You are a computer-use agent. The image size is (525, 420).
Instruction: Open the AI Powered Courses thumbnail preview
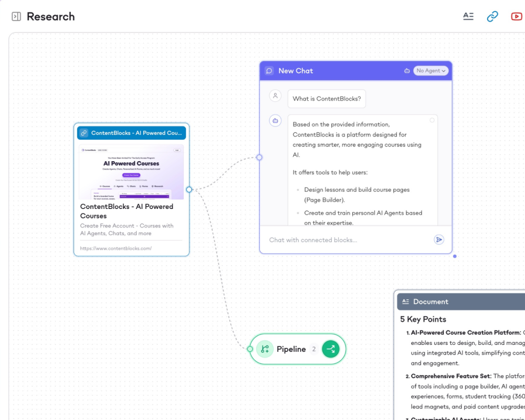point(131,172)
